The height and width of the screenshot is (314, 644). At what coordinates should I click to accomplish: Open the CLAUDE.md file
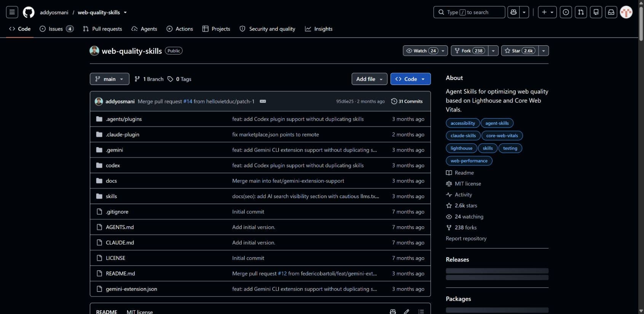click(120, 242)
